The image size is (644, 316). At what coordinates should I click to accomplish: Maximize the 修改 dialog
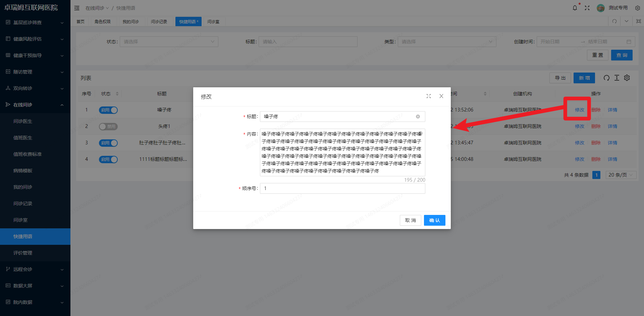click(x=429, y=96)
